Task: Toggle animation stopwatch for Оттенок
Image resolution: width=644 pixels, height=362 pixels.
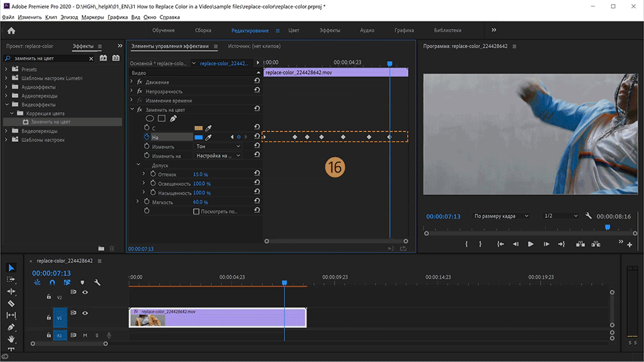Action: pos(153,174)
